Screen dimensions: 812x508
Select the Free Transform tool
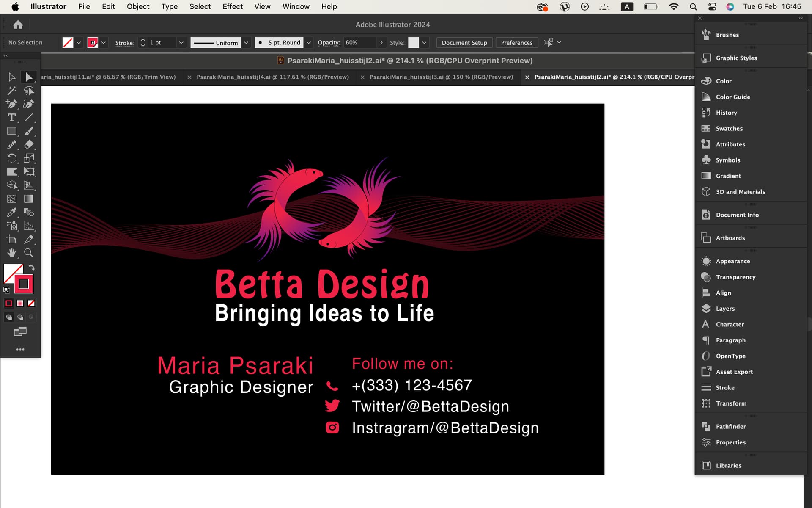click(x=29, y=172)
